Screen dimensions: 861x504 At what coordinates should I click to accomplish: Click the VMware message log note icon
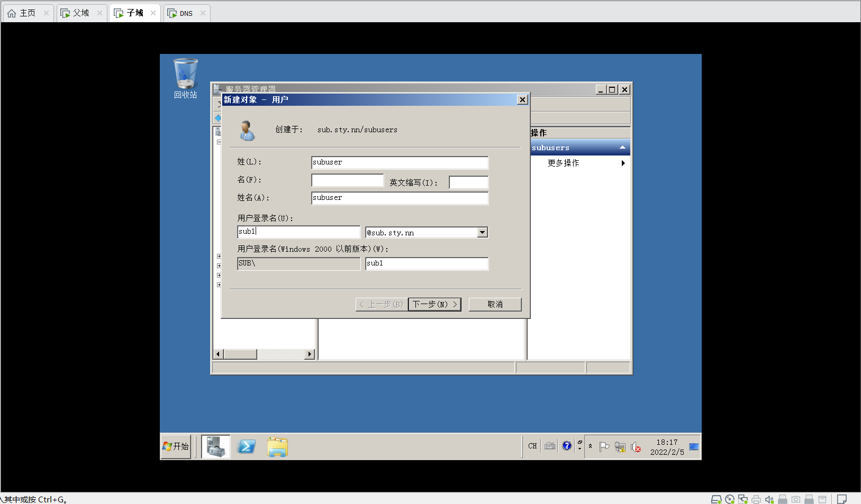(842, 499)
